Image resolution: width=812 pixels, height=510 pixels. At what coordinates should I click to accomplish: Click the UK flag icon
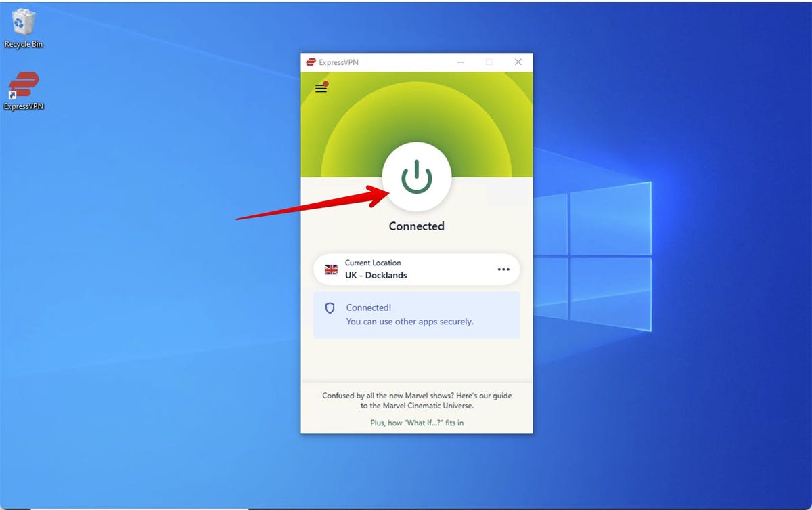pos(332,270)
